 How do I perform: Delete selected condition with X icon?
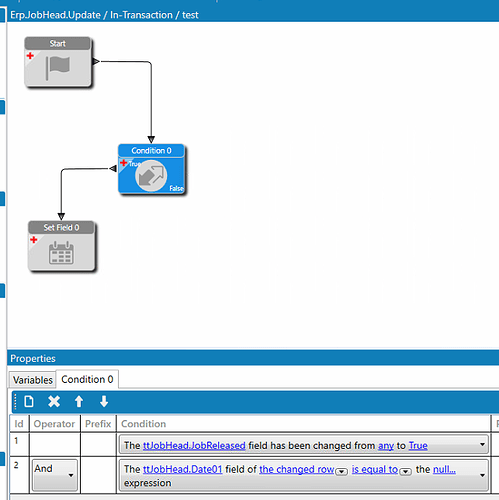pos(54,401)
